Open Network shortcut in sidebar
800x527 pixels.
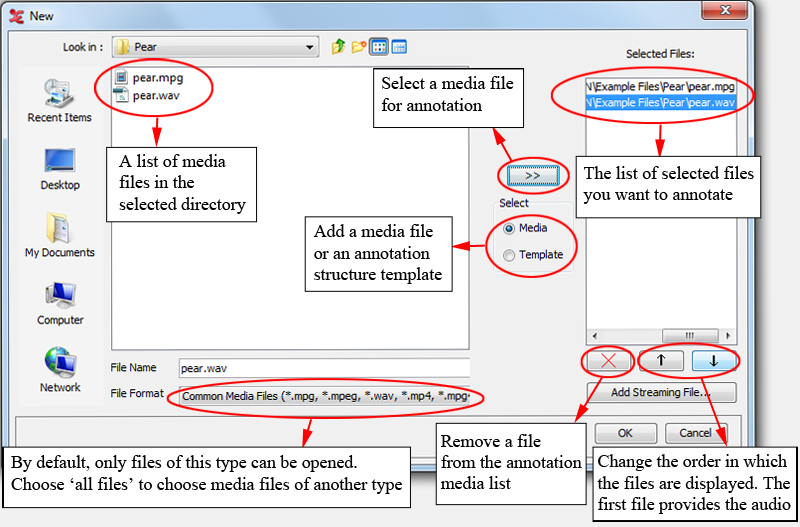coord(59,369)
